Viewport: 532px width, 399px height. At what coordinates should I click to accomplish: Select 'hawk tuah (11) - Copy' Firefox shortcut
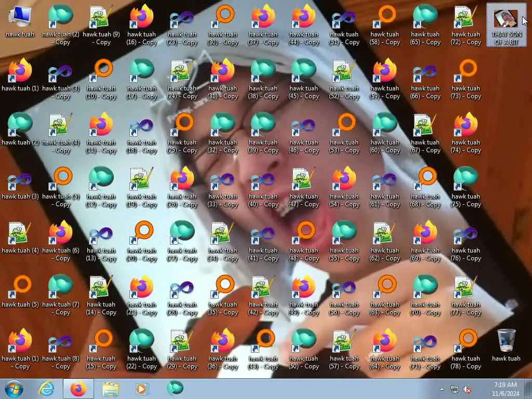click(101, 134)
